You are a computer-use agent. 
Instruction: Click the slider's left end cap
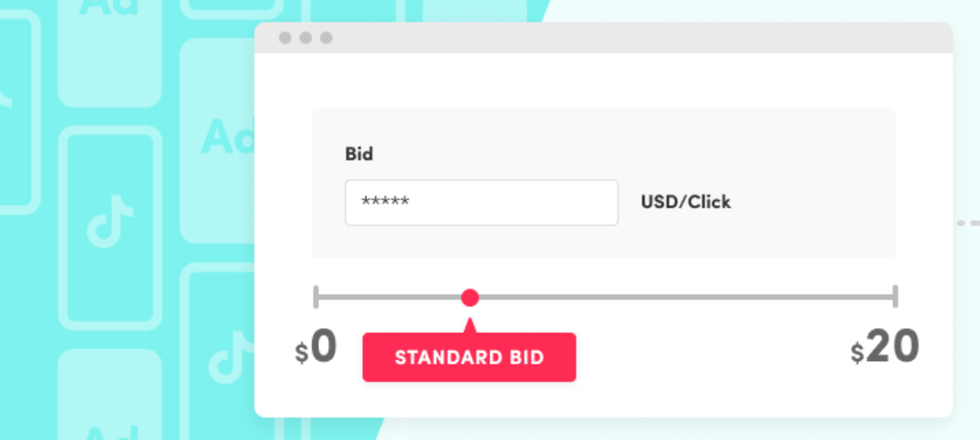[316, 296]
